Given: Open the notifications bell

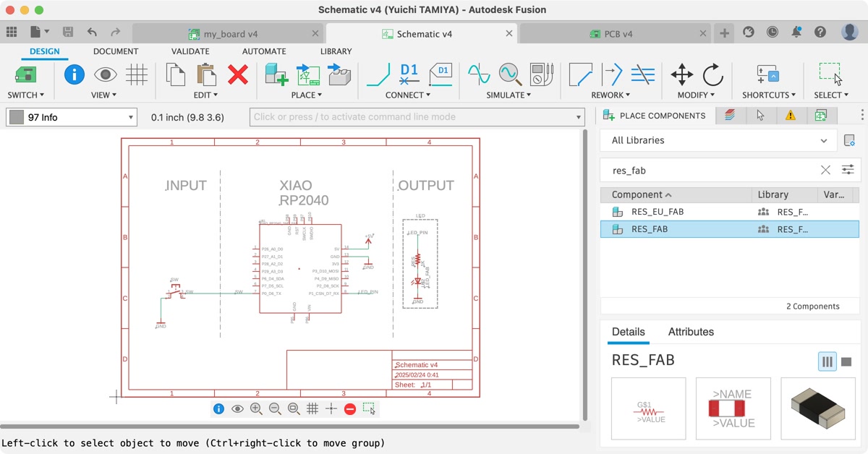Looking at the screenshot, I should pyautogui.click(x=796, y=32).
